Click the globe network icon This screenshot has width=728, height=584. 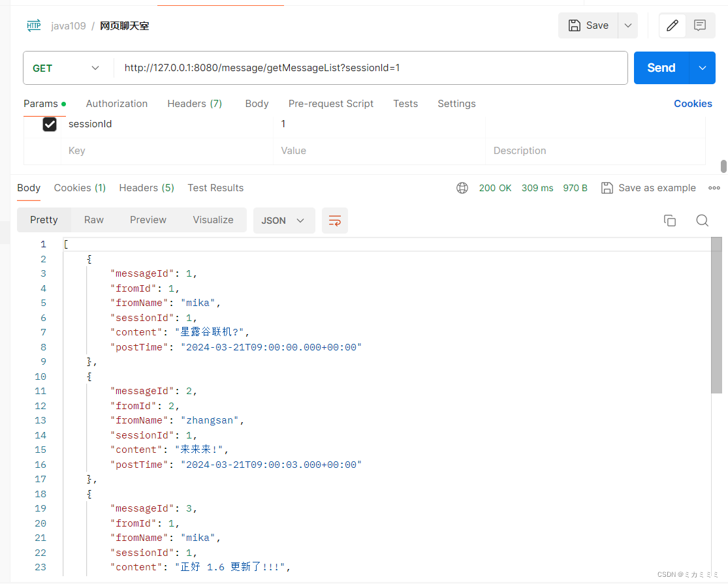pos(462,188)
